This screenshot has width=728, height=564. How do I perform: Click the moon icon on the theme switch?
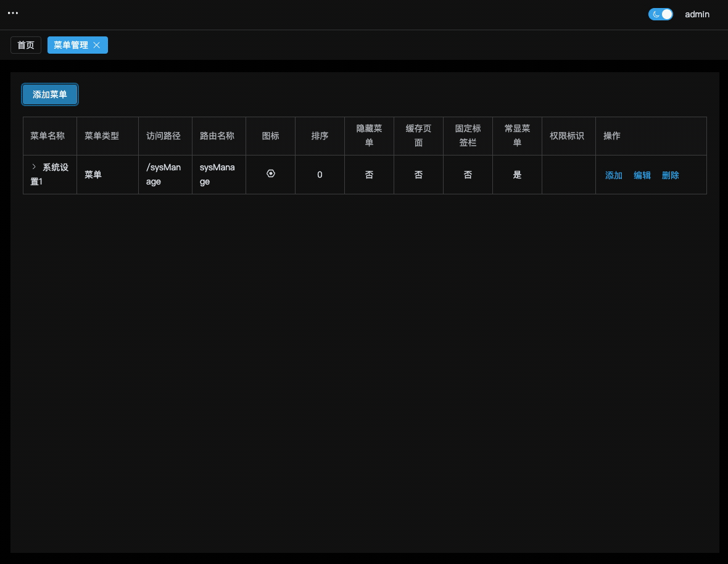[655, 14]
